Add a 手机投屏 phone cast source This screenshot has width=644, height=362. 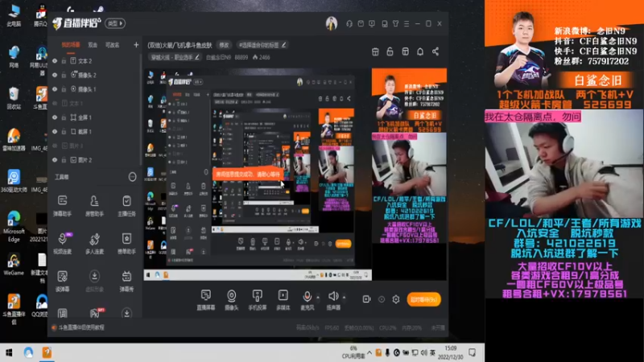257,299
